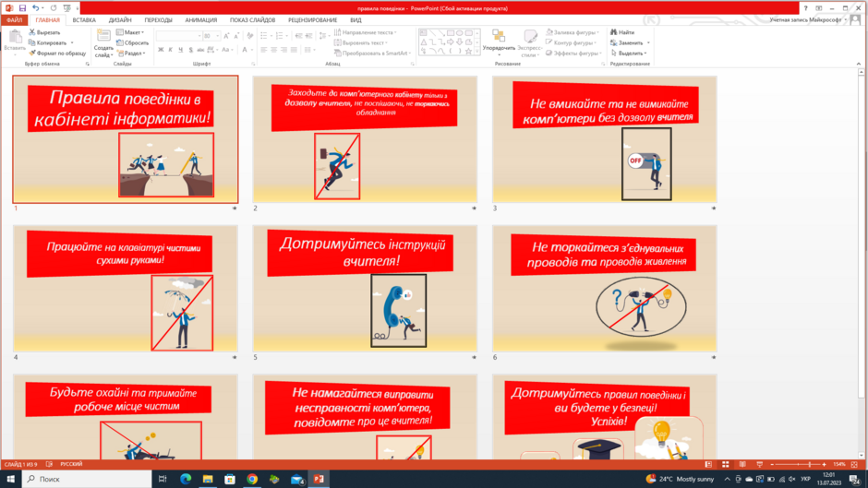The image size is (868, 488).
Task: Switch to the РЕЦЕНЗИРОВАНИЕ (Review) tab
Action: point(313,20)
